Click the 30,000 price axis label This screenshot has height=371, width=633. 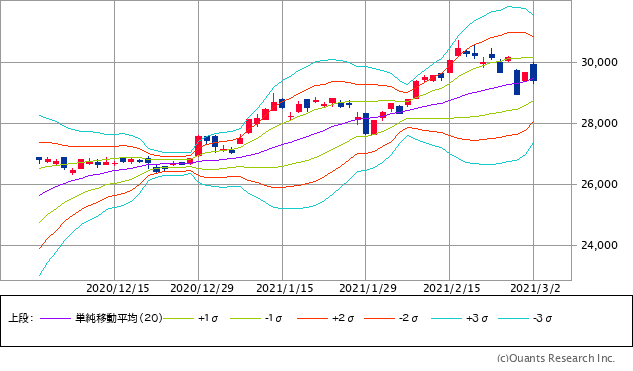[x=599, y=63]
